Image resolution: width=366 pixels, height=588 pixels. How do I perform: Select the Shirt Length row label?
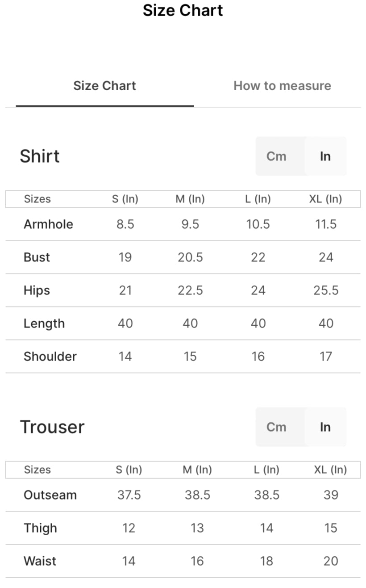point(44,323)
